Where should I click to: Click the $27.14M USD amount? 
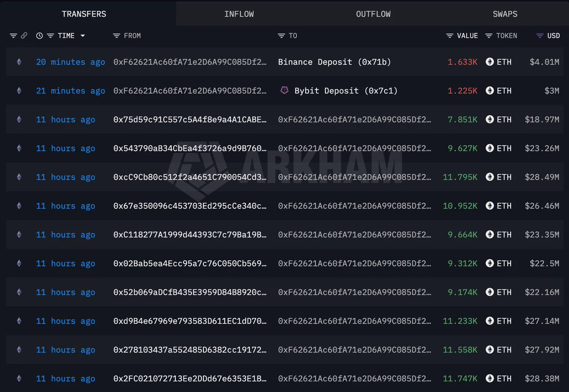pyautogui.click(x=542, y=321)
